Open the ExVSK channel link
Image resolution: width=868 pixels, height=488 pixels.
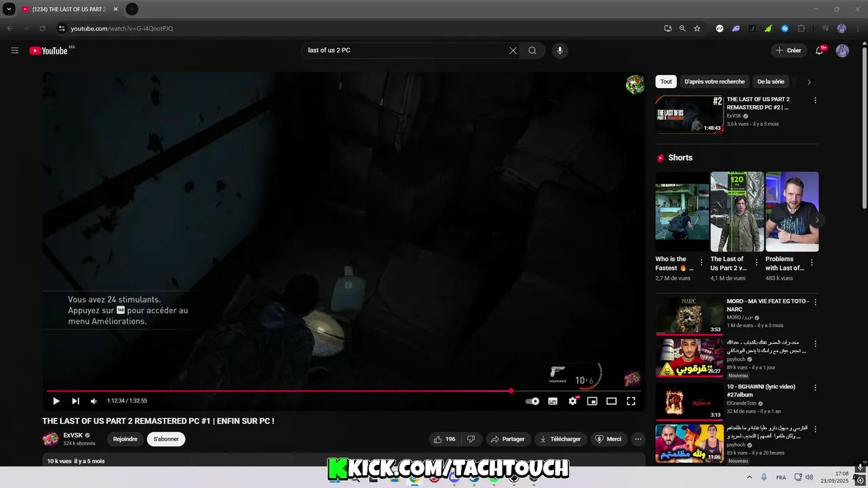(x=73, y=435)
